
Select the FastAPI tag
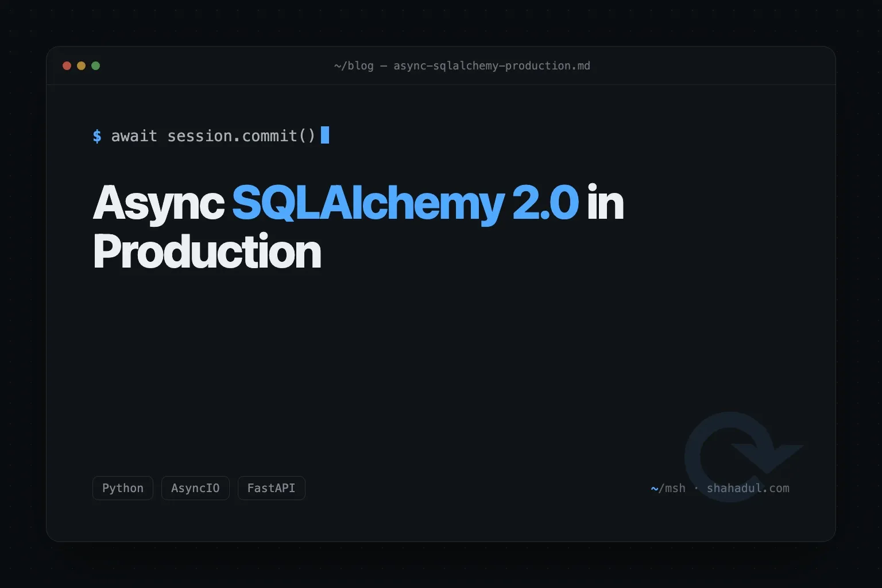coord(271,488)
